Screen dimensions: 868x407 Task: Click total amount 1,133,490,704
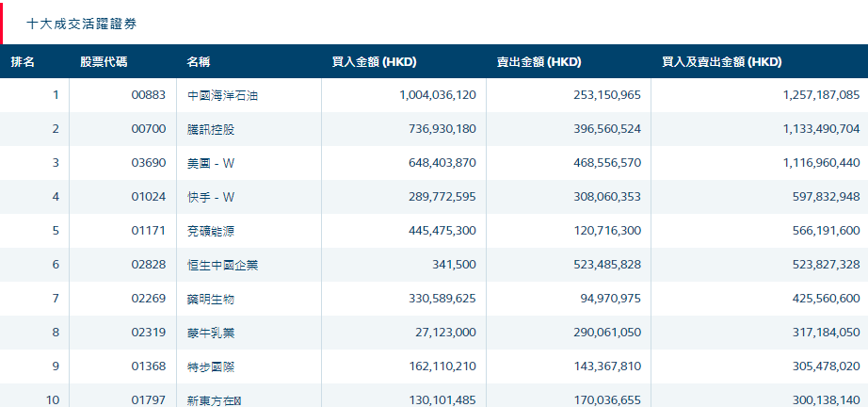click(x=822, y=129)
